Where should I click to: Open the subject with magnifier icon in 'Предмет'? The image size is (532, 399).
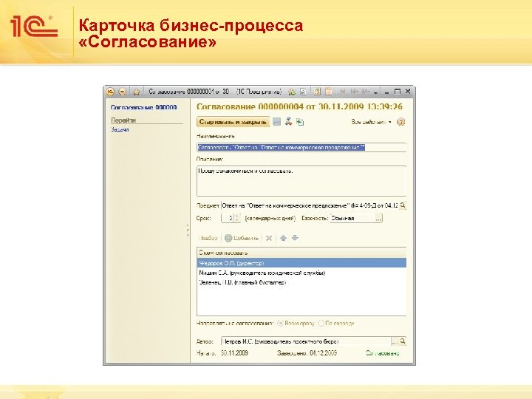coord(403,205)
